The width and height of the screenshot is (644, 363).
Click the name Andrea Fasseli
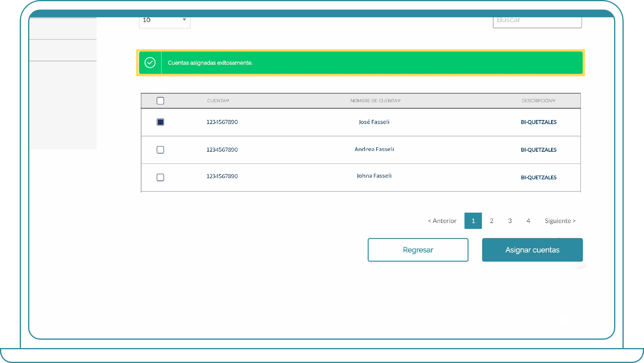[x=374, y=149]
